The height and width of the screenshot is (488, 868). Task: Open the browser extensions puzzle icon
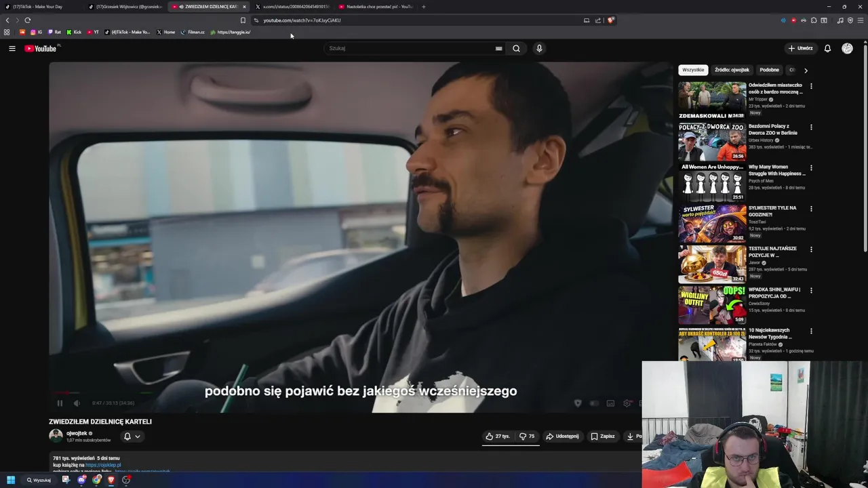tap(814, 20)
